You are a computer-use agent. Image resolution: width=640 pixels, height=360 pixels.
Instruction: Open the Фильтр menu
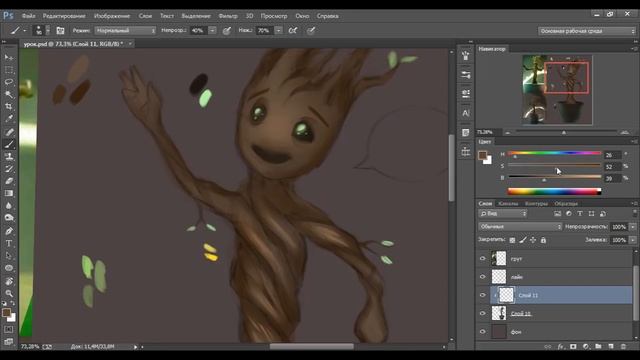[x=228, y=16]
